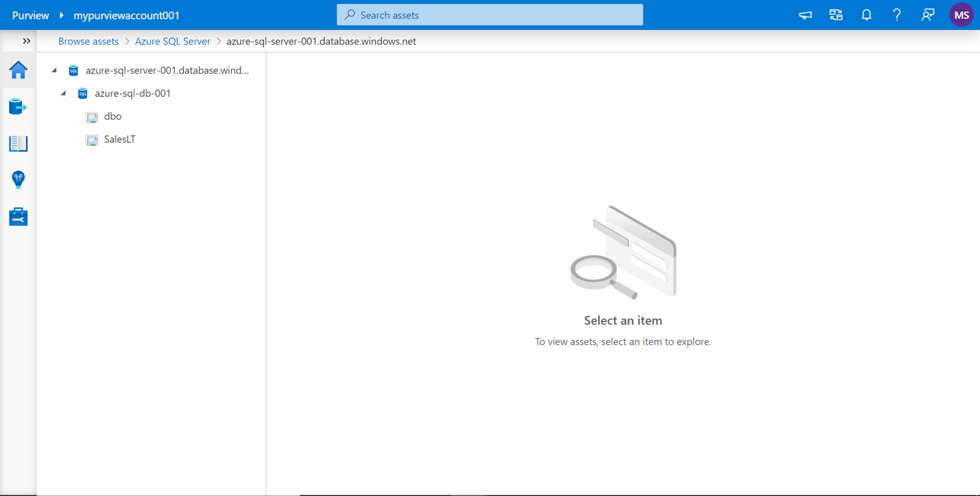Open the notifications bell

866,15
